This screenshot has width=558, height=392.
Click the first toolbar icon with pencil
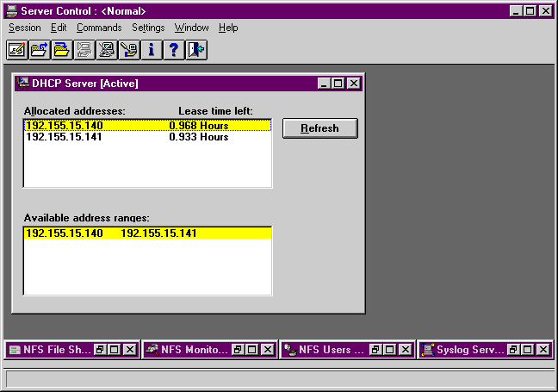pos(16,49)
